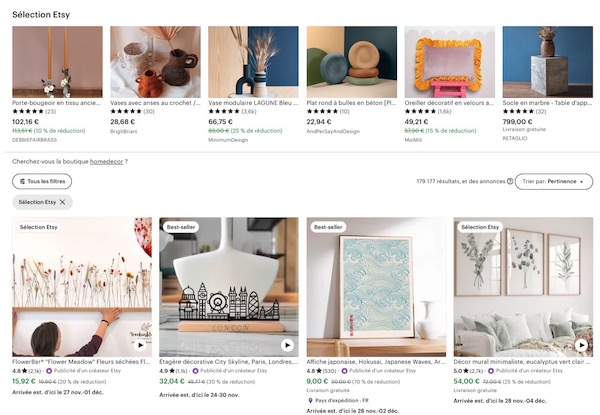The height and width of the screenshot is (415, 600).
Task: Play video on City Skyline shelf listing
Action: pos(287,344)
